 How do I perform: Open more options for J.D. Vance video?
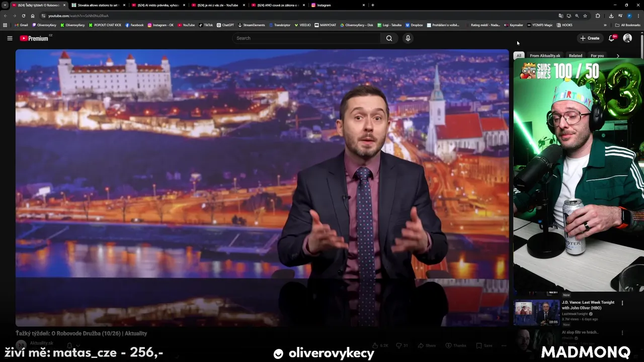click(x=622, y=303)
